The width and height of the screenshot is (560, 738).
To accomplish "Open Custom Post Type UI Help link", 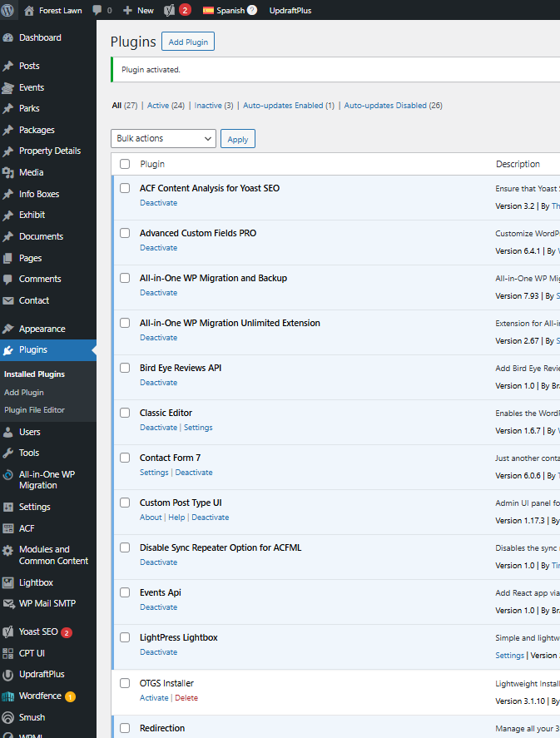I will 176,518.
